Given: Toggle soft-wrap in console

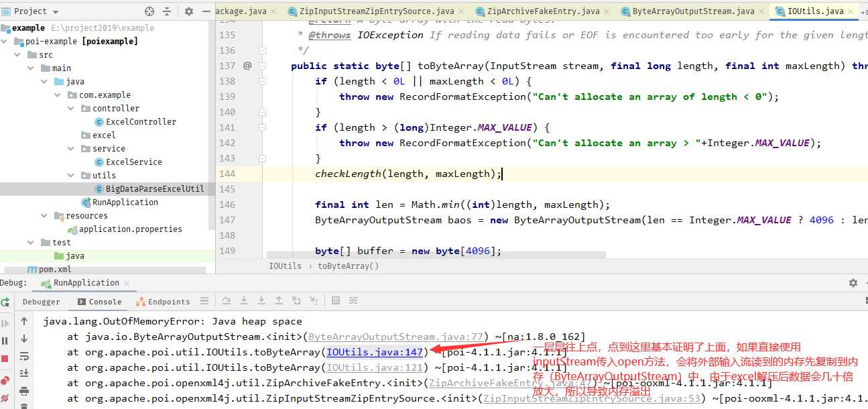Looking at the screenshot, I should [25, 356].
